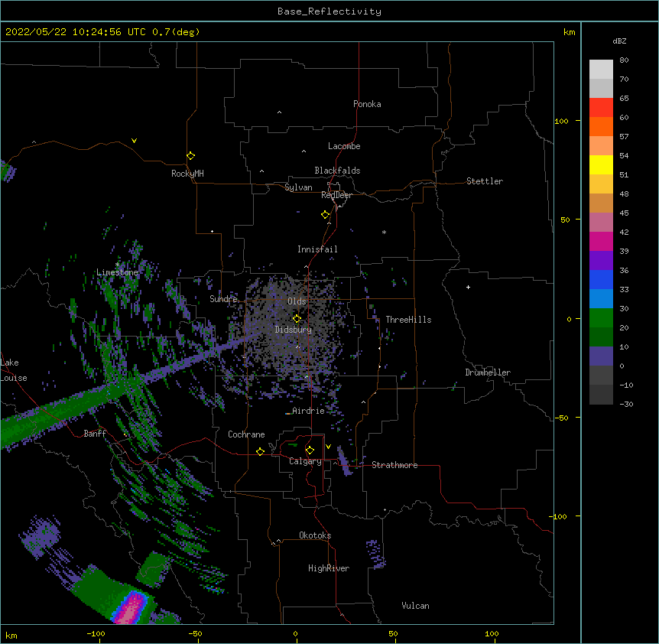The width and height of the screenshot is (659, 644).
Task: Click the Airdrie label
Action: pos(308,411)
